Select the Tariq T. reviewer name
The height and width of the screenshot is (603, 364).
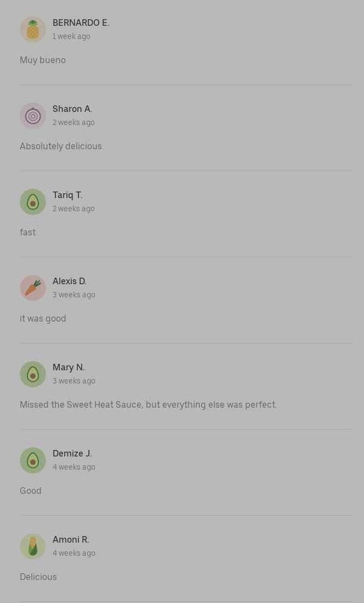67,195
